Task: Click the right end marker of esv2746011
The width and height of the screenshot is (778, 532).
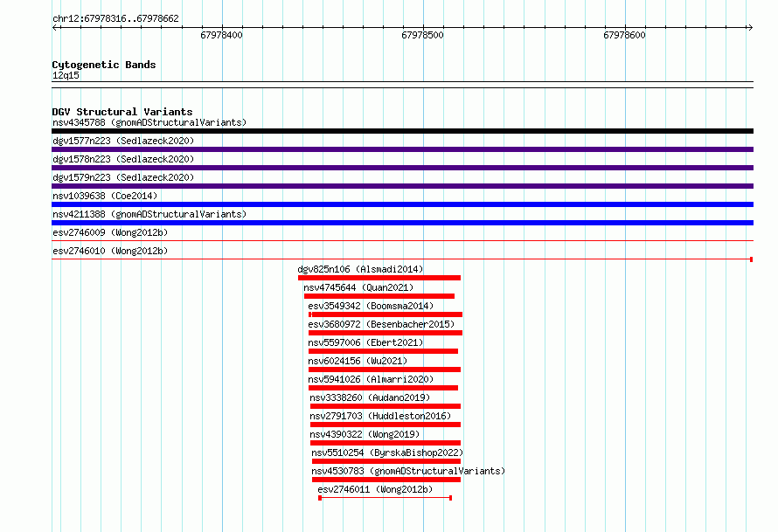Action: tap(450, 498)
